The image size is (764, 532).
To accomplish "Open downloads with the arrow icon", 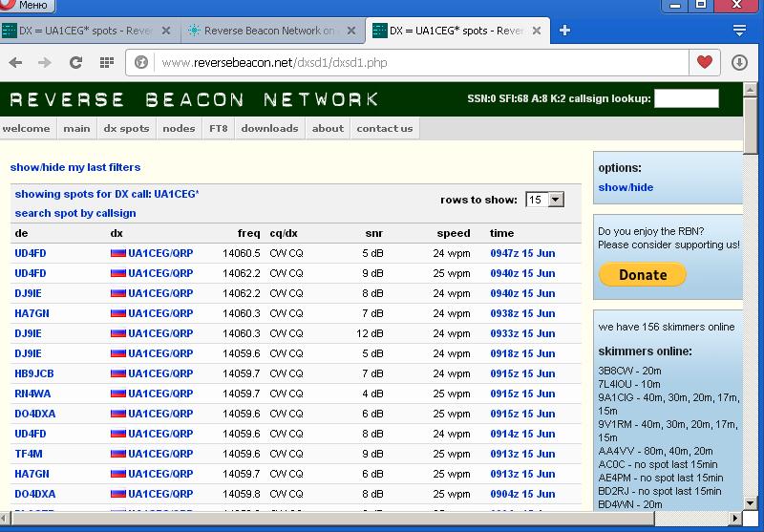I will tap(739, 62).
